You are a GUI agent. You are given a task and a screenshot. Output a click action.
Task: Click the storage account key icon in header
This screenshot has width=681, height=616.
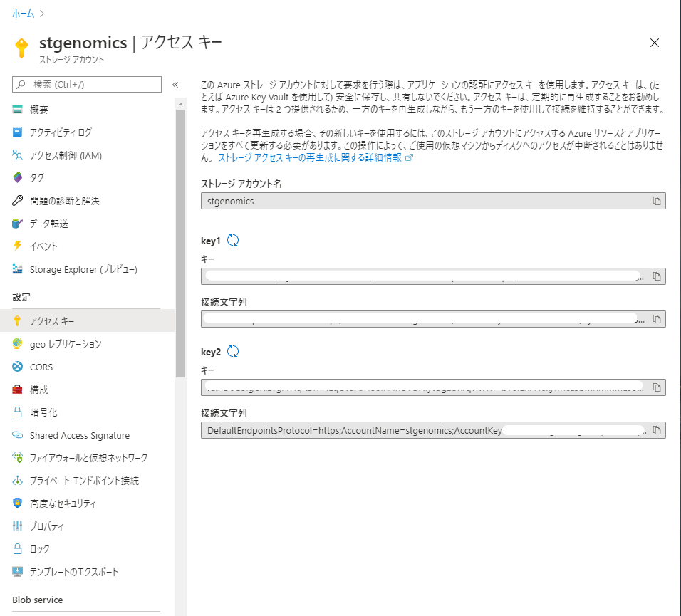(21, 48)
